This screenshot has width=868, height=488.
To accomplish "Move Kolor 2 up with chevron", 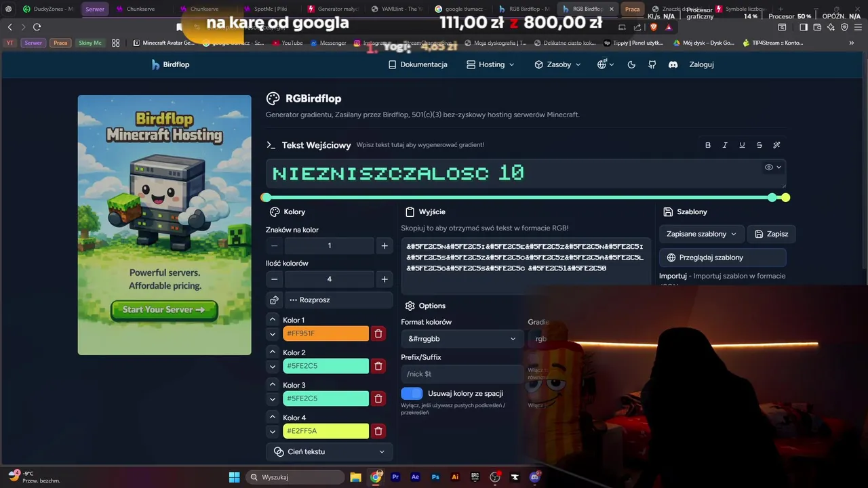I will point(273,352).
